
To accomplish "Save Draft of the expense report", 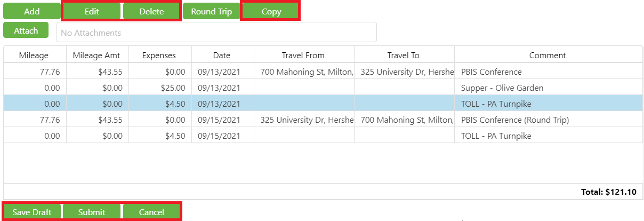I will 32,212.
